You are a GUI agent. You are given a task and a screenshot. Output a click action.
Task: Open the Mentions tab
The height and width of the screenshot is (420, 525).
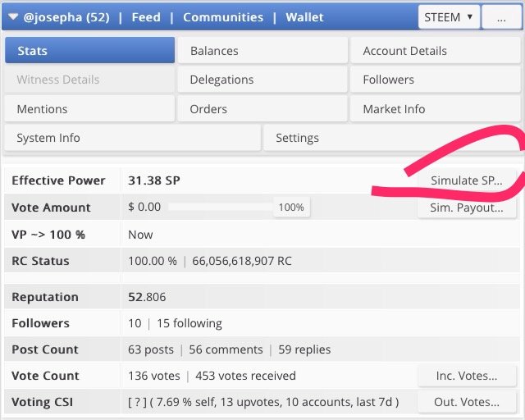[x=89, y=109]
